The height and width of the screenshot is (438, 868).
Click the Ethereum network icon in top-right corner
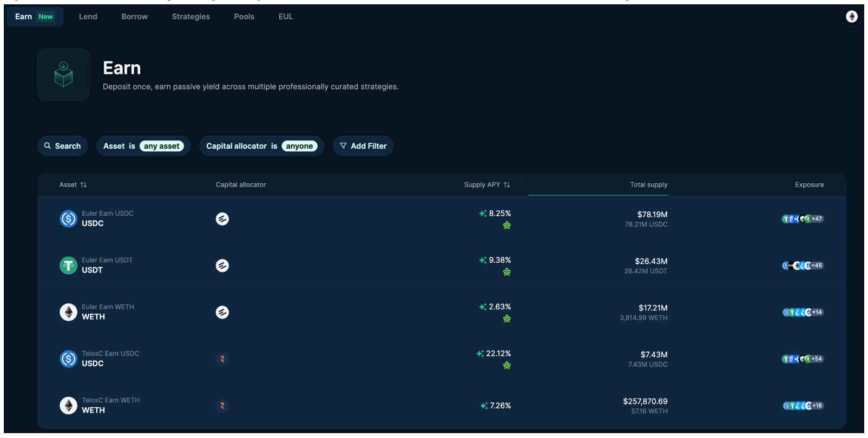click(x=851, y=17)
